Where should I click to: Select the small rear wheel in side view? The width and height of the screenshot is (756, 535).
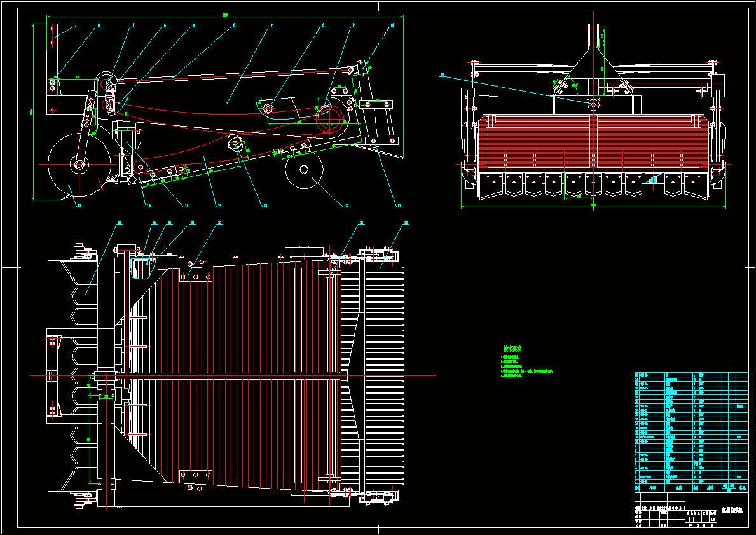coord(304,169)
